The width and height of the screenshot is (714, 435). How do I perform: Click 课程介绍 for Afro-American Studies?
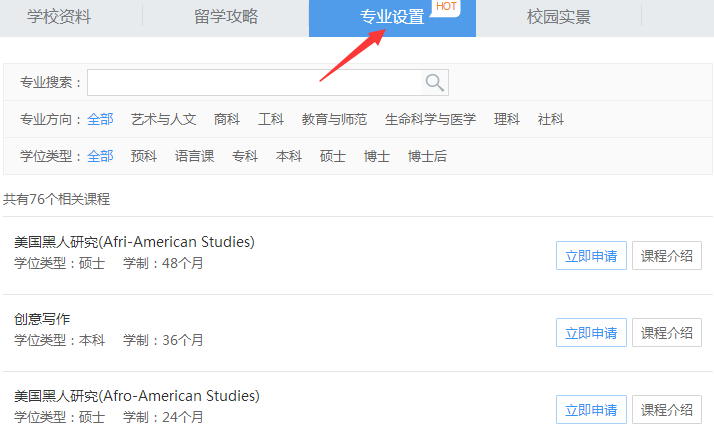click(667, 409)
